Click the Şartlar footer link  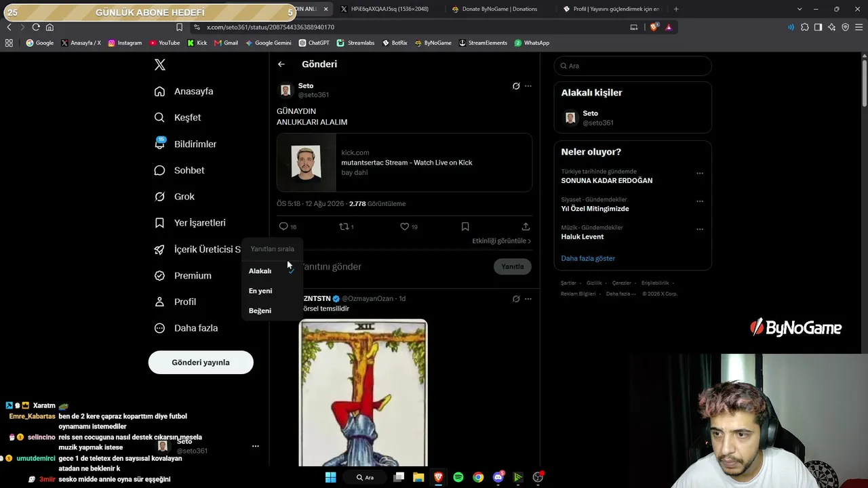click(x=568, y=283)
